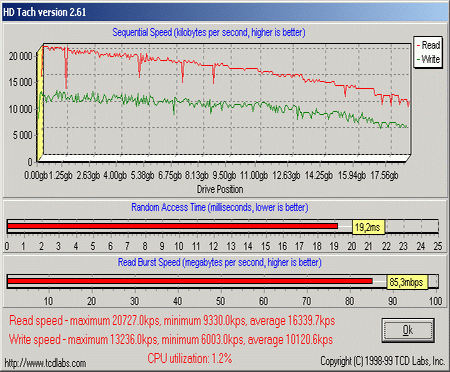Click the Ok button
Viewport: 450px width, 372px height.
[x=408, y=330]
